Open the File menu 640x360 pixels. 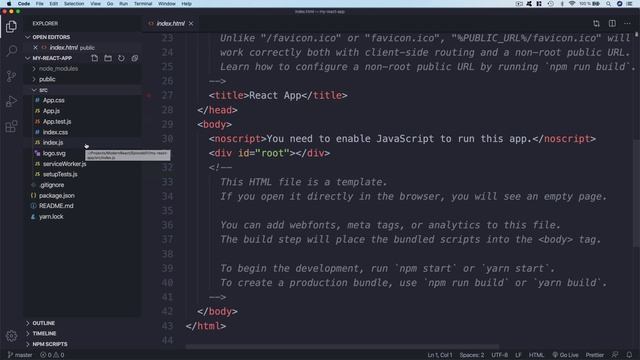(40, 4)
